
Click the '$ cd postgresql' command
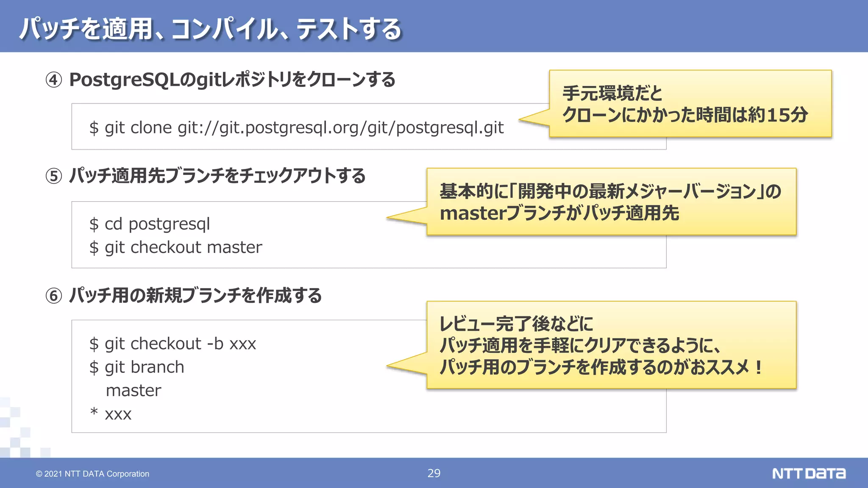click(150, 224)
